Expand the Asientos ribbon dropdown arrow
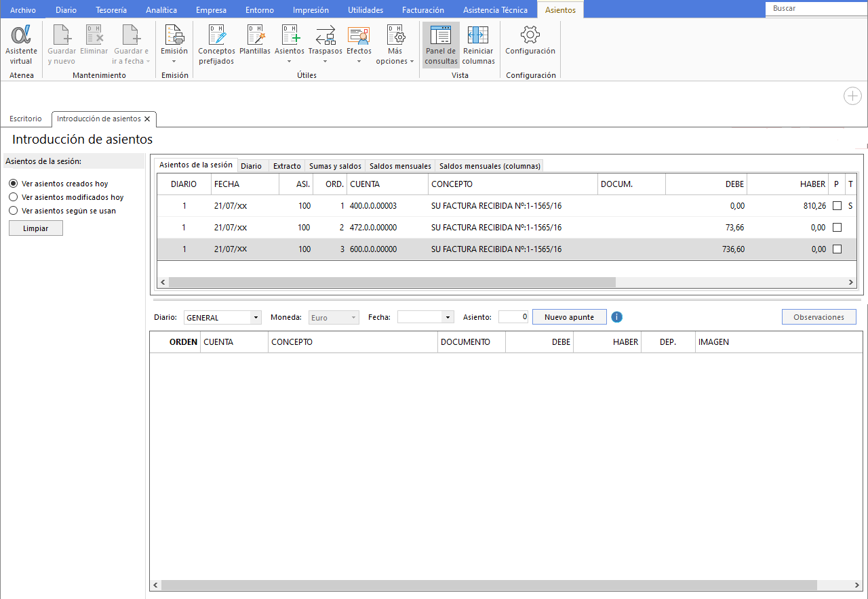The image size is (868, 599). coord(290,62)
